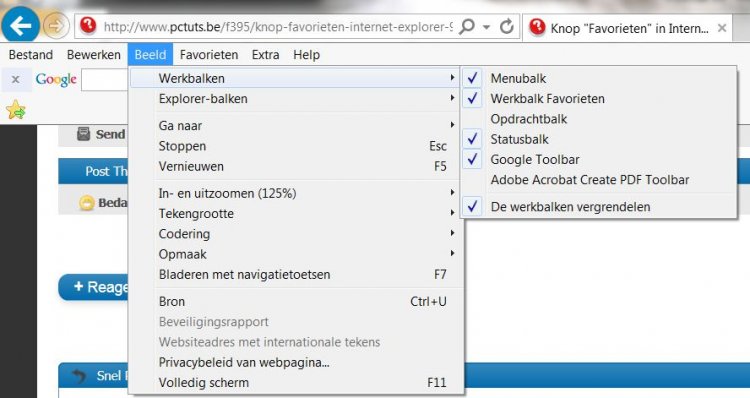
Task: Click the Refresh icon in address bar
Action: click(x=507, y=27)
